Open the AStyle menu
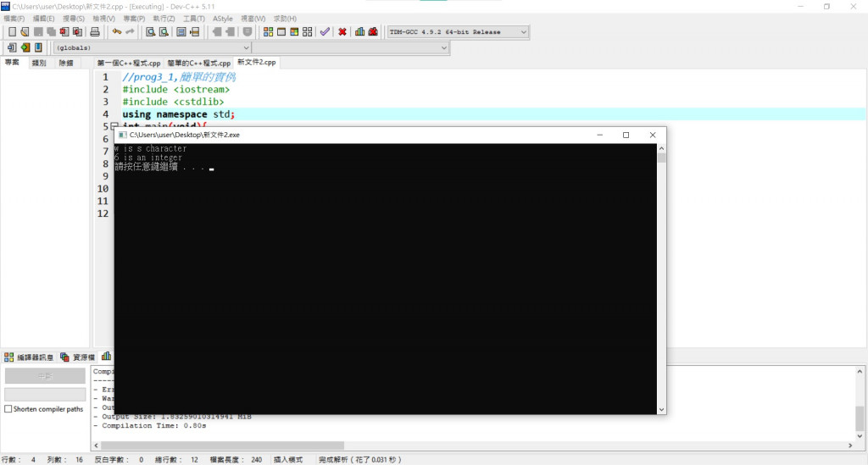 point(223,19)
